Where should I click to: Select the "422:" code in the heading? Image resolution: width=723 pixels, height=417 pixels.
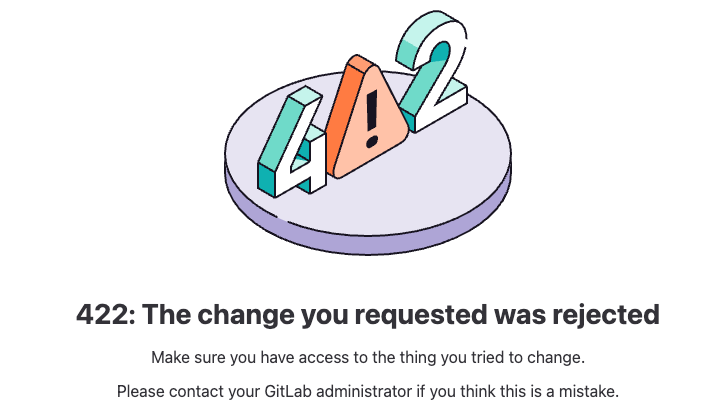105,314
